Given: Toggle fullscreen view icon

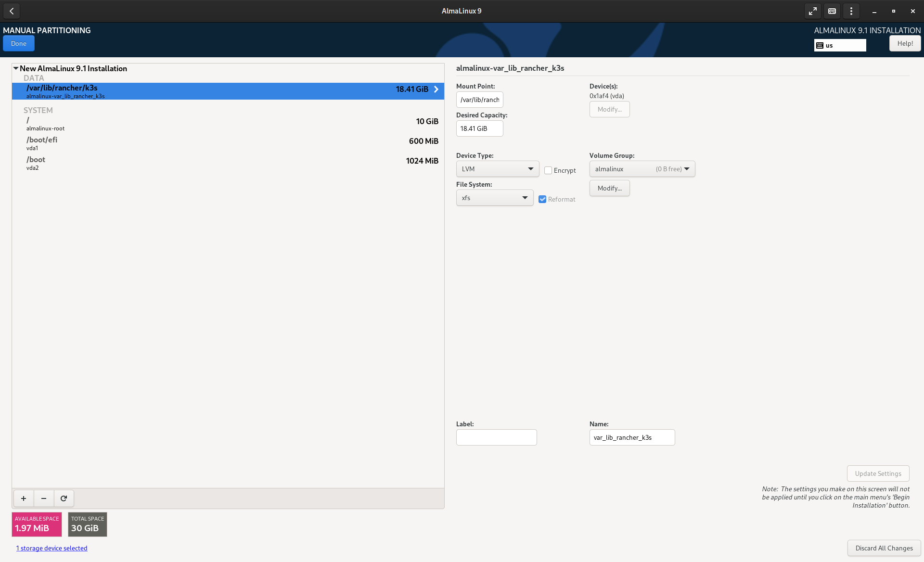Looking at the screenshot, I should pyautogui.click(x=813, y=11).
